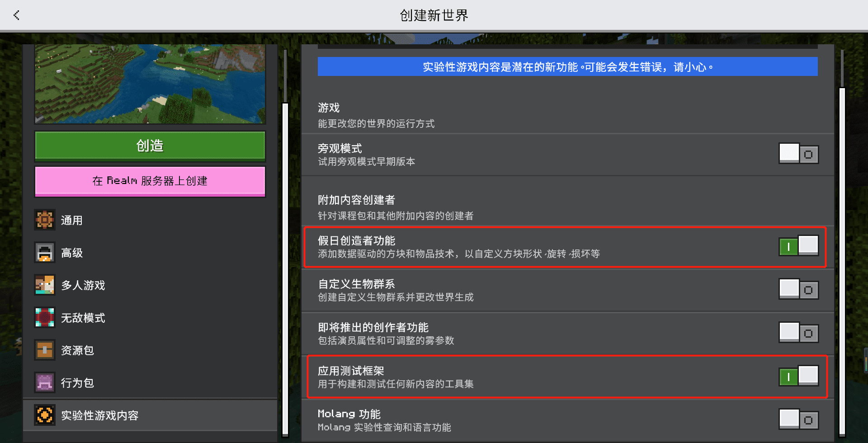
Task: Click the blue experimental warning banner
Action: [567, 67]
